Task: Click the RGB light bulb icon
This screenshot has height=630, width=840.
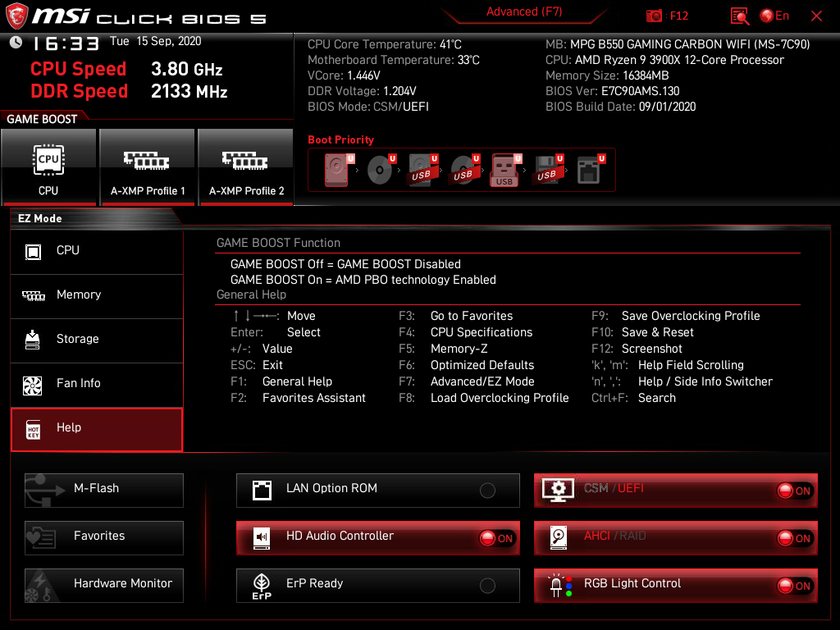Action: (559, 586)
